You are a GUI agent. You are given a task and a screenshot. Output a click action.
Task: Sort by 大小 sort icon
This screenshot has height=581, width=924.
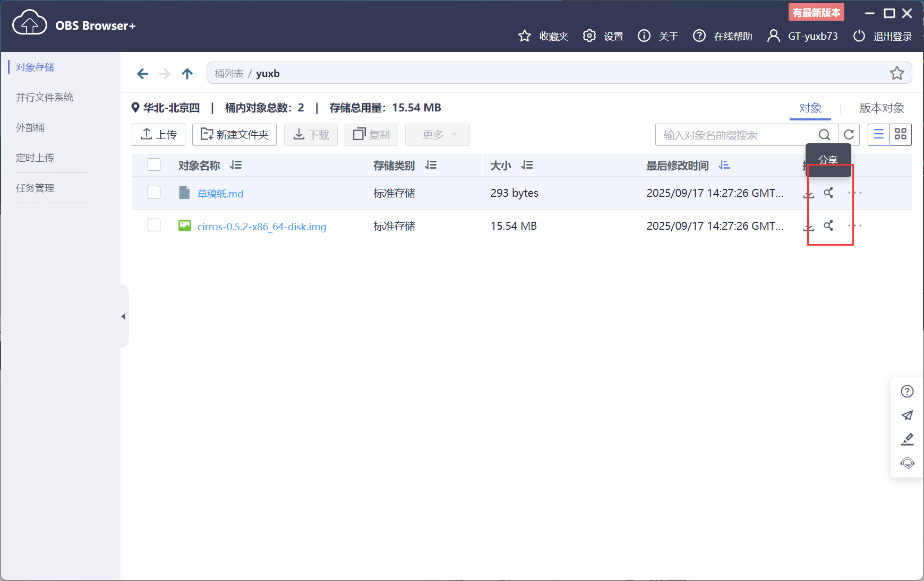click(527, 165)
